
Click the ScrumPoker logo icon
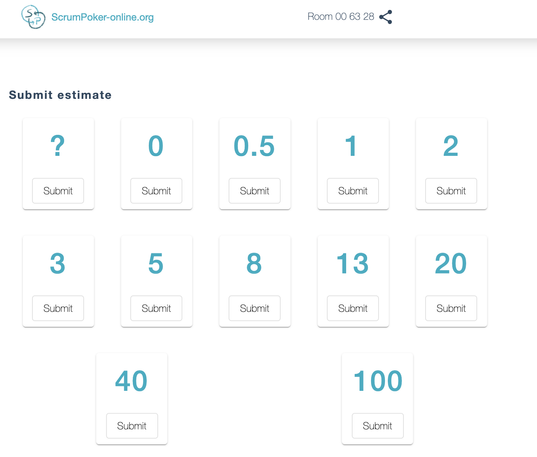tap(33, 17)
